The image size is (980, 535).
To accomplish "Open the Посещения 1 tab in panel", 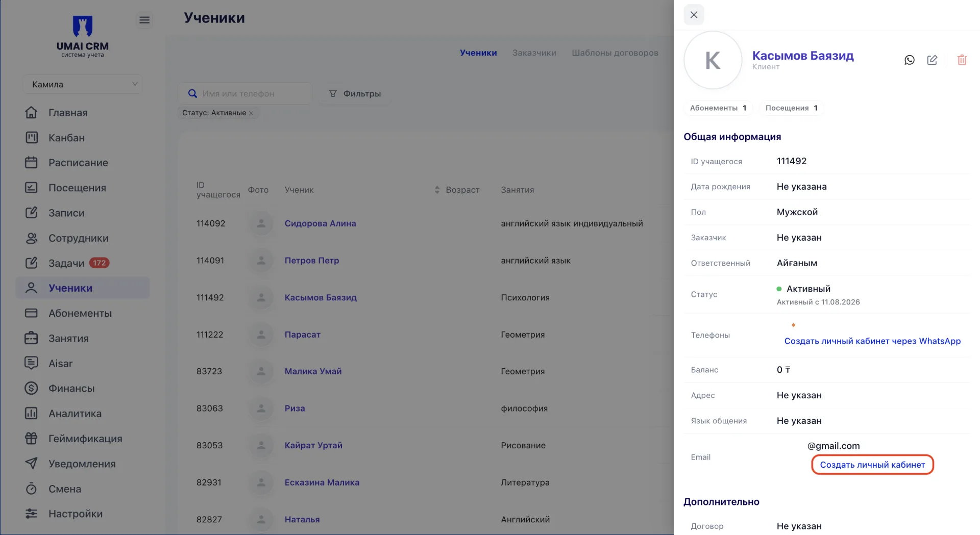I will (x=791, y=108).
